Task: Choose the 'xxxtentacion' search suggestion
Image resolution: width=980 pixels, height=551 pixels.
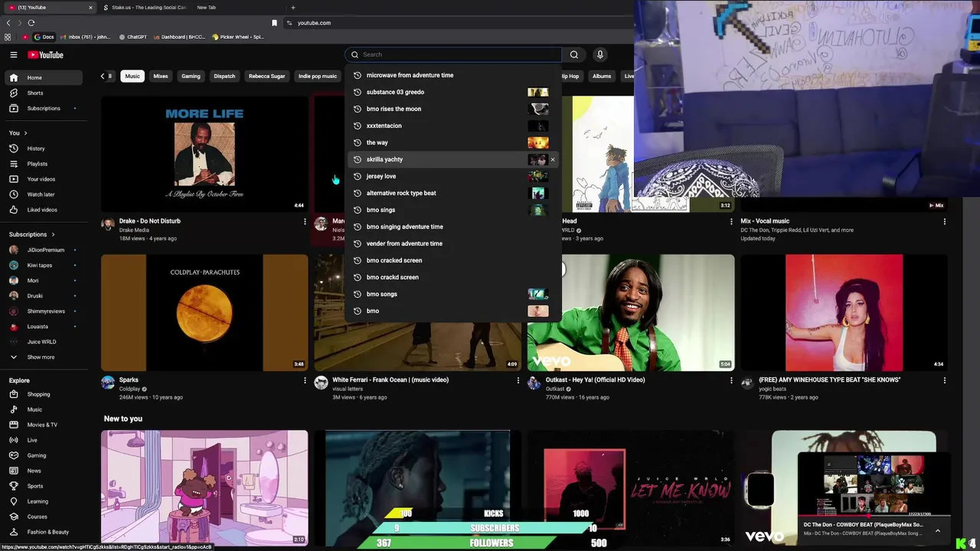Action: (x=452, y=126)
